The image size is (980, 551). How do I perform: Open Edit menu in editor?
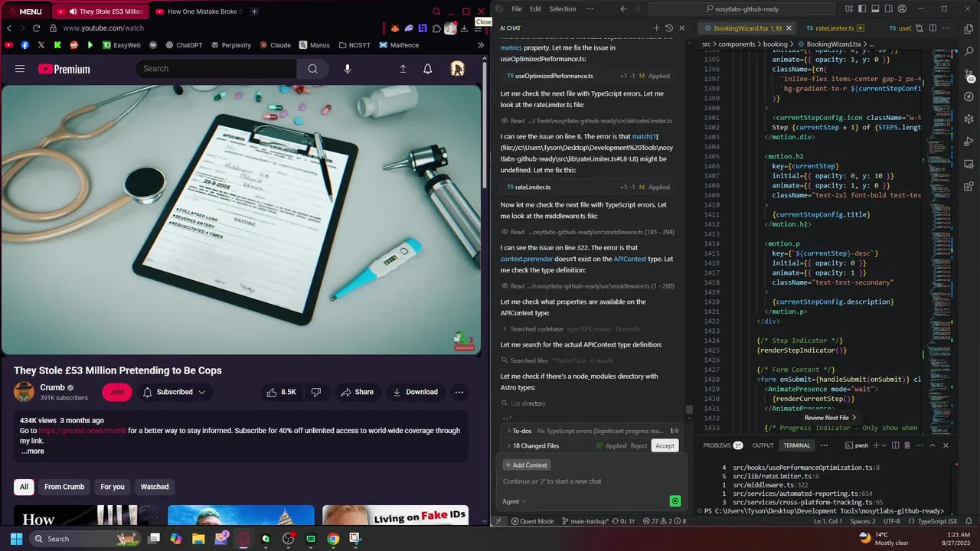[x=535, y=9]
